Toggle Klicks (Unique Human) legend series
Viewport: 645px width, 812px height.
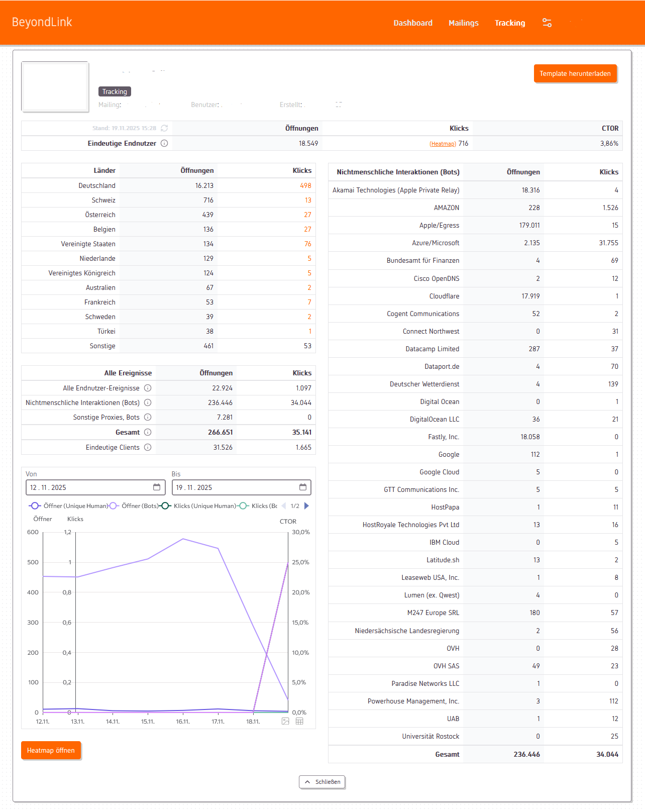(x=199, y=505)
